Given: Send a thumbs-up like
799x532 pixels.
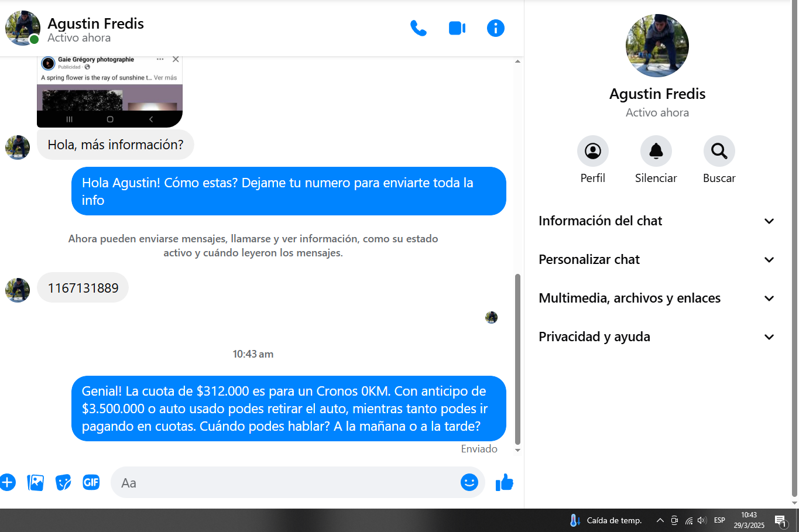Looking at the screenshot, I should (504, 482).
